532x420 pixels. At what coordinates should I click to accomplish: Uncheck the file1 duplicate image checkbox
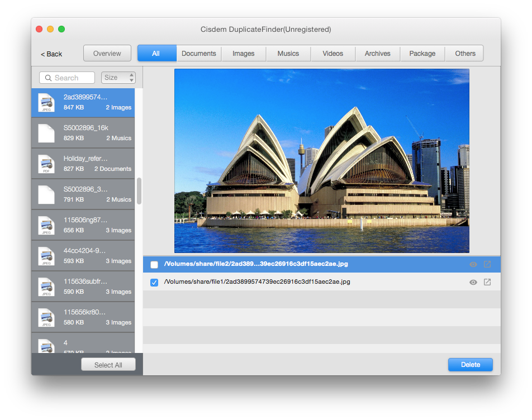click(x=154, y=283)
